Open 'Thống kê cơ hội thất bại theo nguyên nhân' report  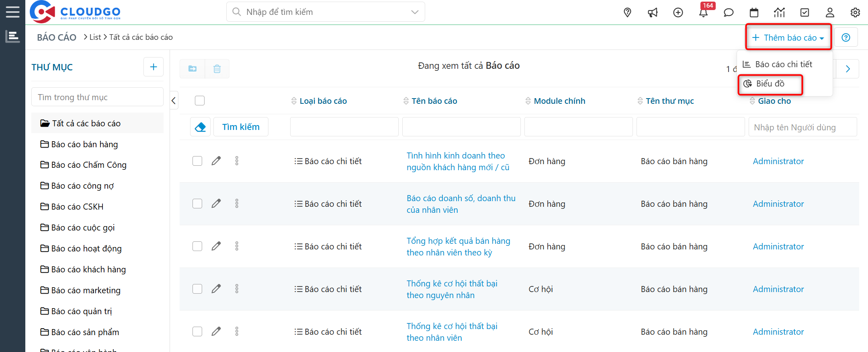click(x=452, y=289)
